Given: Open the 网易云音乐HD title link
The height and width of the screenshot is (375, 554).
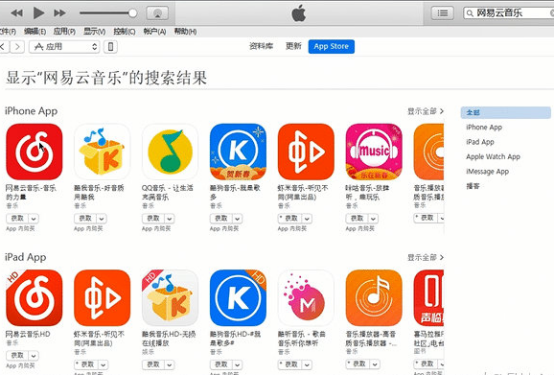Looking at the screenshot, I should pos(28,334).
